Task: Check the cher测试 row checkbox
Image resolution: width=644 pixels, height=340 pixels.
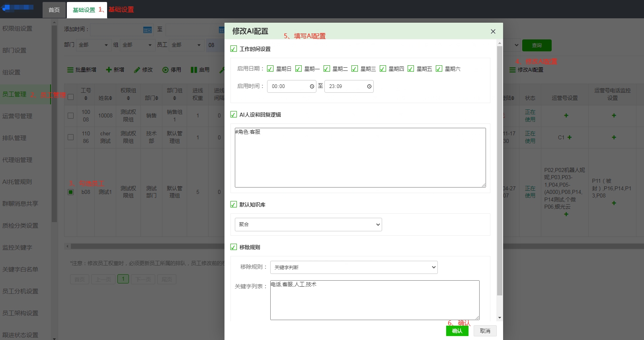Action: [x=70, y=137]
